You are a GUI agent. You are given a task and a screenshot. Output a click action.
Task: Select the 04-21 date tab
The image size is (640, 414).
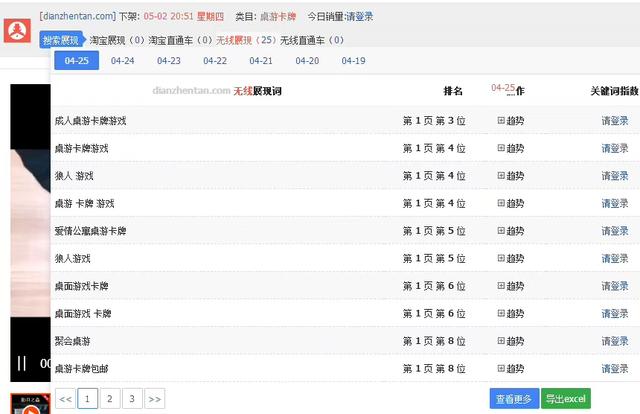261,60
